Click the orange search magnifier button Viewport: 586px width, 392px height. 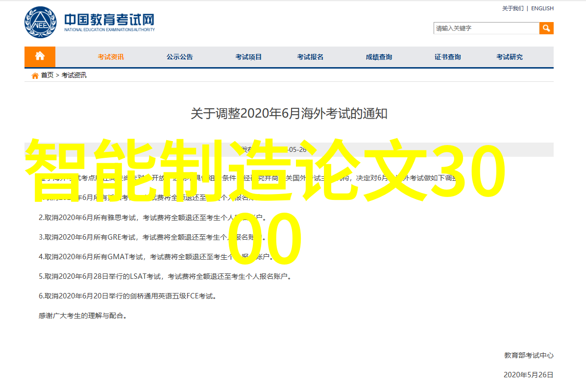click(546, 28)
